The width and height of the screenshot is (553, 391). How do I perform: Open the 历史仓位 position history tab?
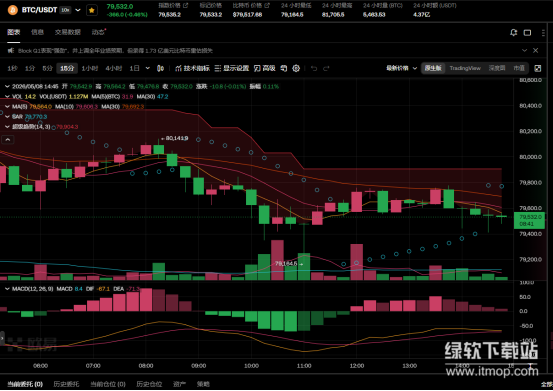pyautogui.click(x=149, y=384)
